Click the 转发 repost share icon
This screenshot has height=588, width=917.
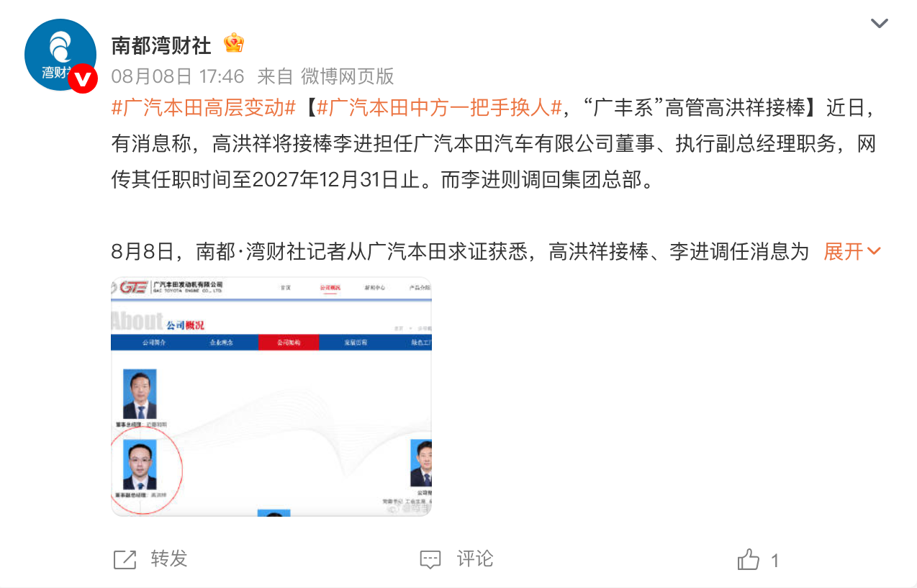[125, 559]
